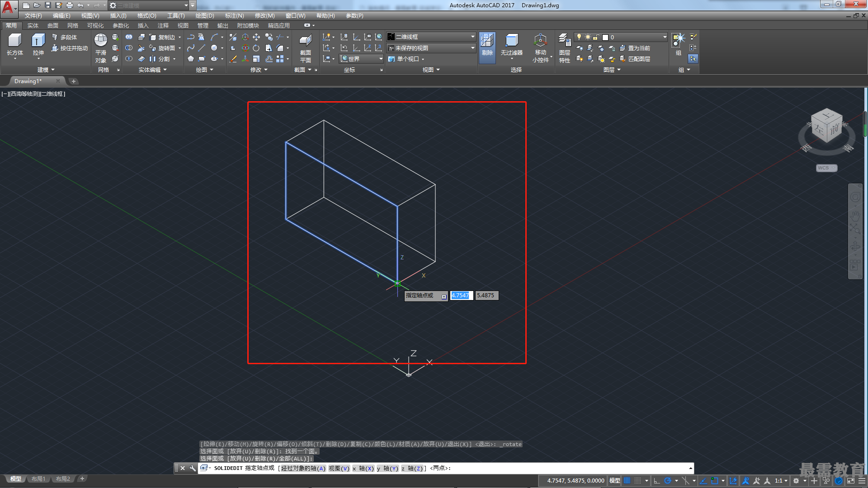Switch to the 布局1 layout tab

38,479
